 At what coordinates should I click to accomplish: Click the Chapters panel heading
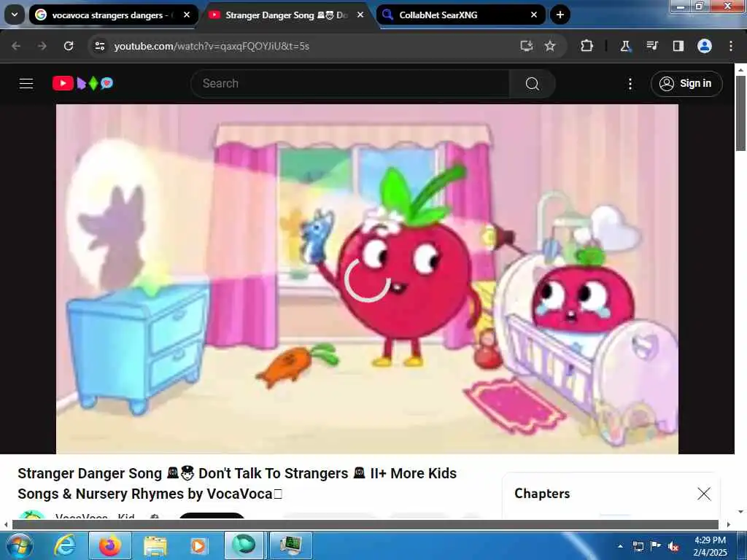coord(542,494)
